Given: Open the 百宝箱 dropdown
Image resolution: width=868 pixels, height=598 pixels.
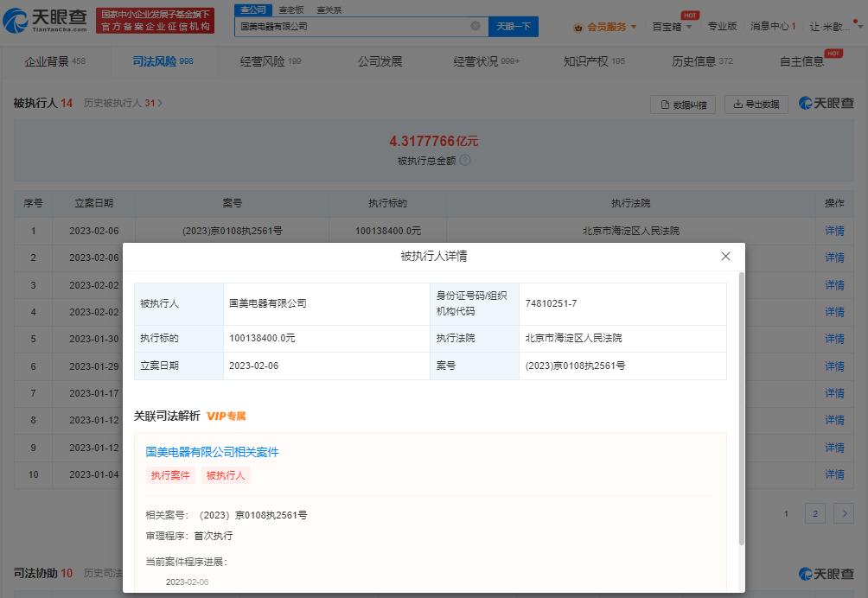Looking at the screenshot, I should tap(672, 27).
